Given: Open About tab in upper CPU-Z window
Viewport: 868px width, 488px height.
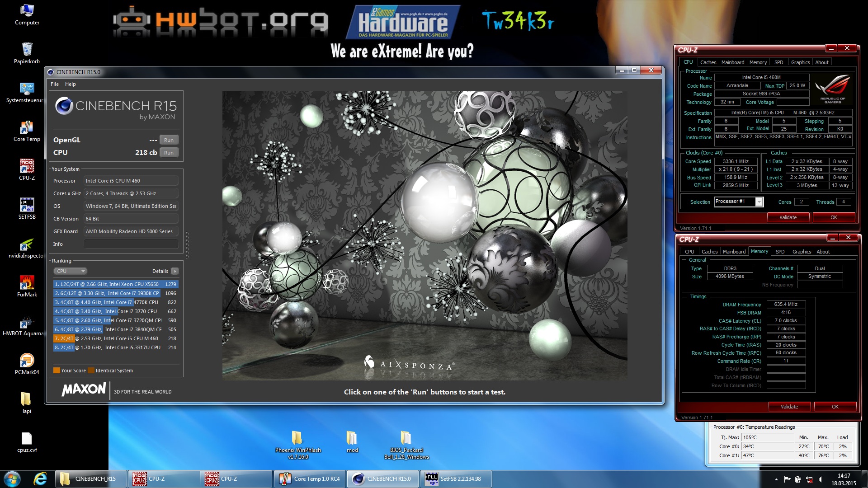Looking at the screenshot, I should (x=822, y=62).
